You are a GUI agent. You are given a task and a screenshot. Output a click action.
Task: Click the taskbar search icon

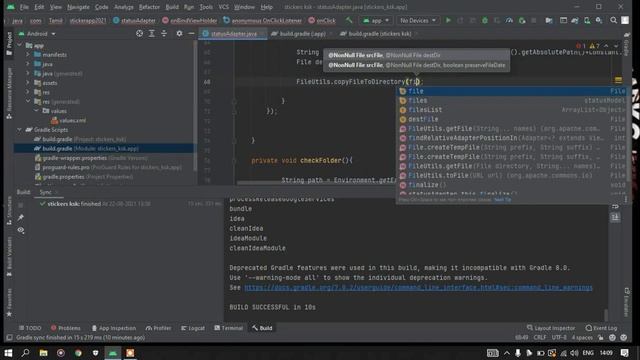click(x=25, y=353)
